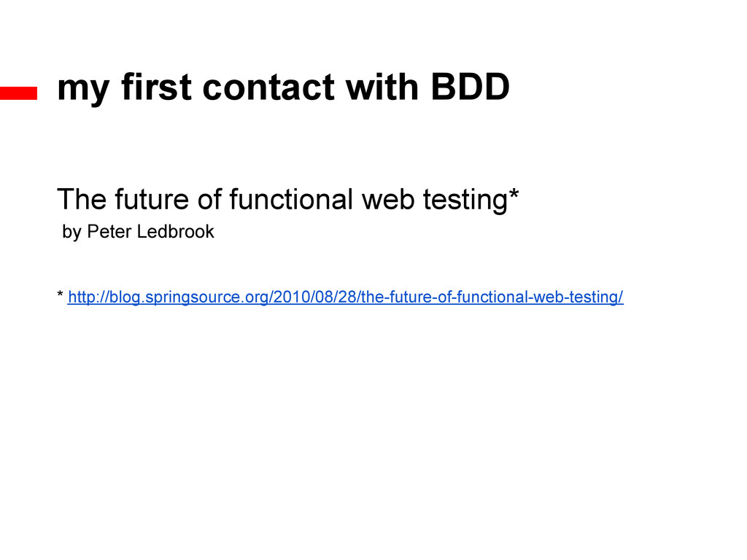Click the word 'first' in the heading
The width and height of the screenshot is (747, 560).
(x=156, y=87)
